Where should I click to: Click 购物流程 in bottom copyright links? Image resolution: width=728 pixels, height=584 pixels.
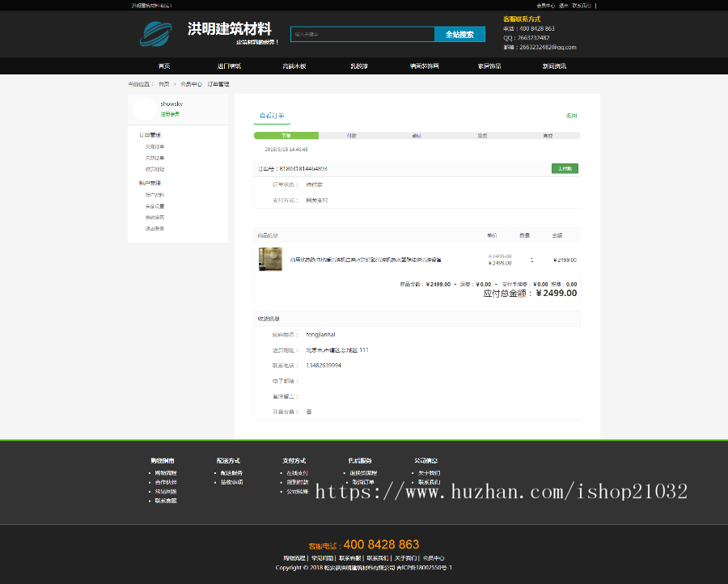[x=294, y=558]
